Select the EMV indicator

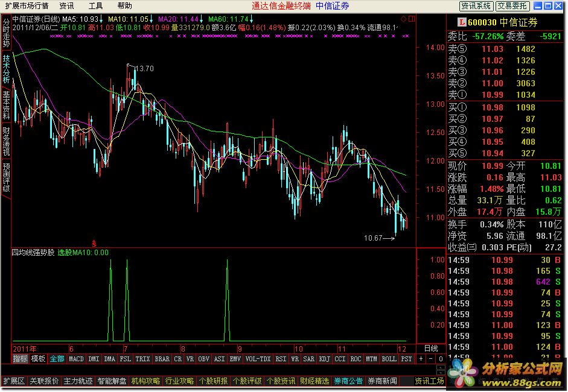click(x=235, y=359)
